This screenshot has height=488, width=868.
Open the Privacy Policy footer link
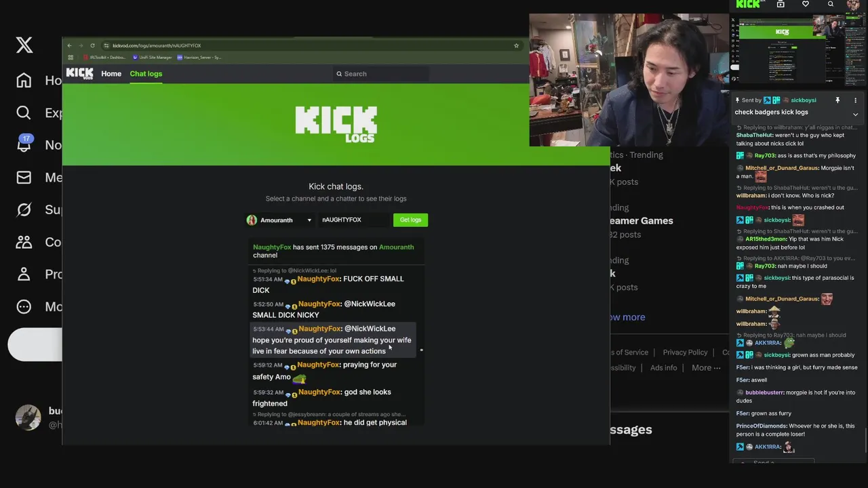pos(685,352)
